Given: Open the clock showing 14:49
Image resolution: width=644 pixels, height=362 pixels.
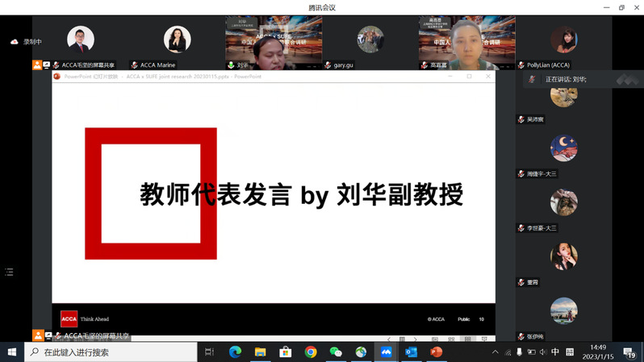Looking at the screenshot, I should coord(598,352).
